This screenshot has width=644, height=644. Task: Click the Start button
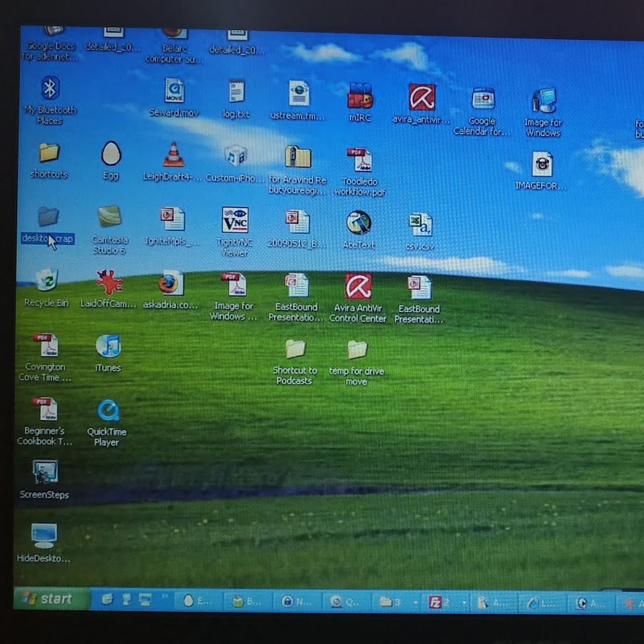point(52,599)
